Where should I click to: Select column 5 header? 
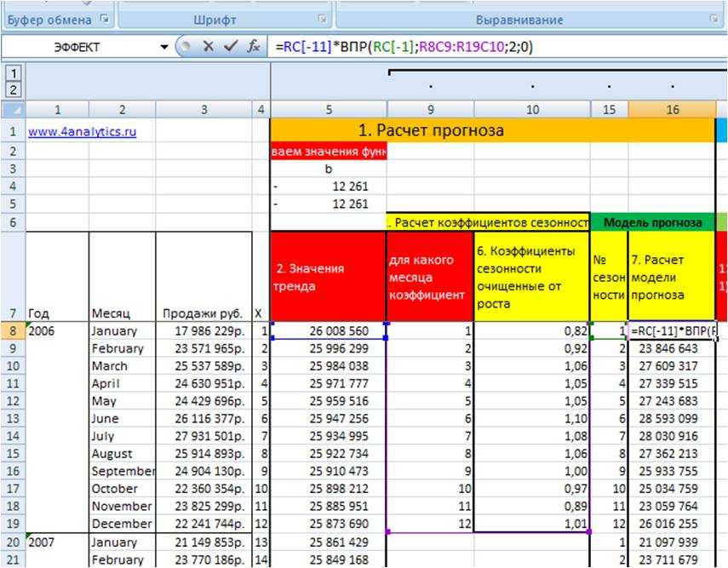click(x=328, y=110)
